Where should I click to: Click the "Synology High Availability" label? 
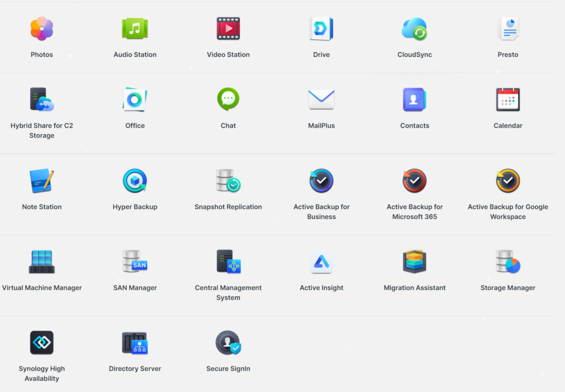coord(42,374)
